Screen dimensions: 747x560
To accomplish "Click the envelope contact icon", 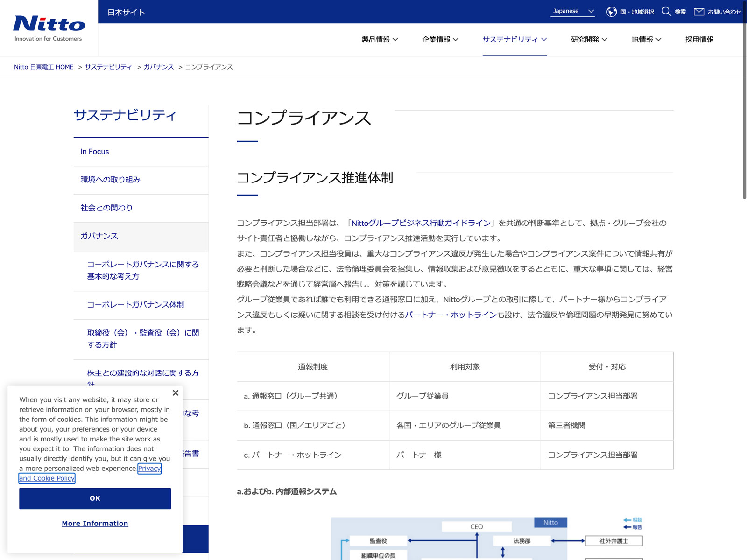I will coord(698,12).
